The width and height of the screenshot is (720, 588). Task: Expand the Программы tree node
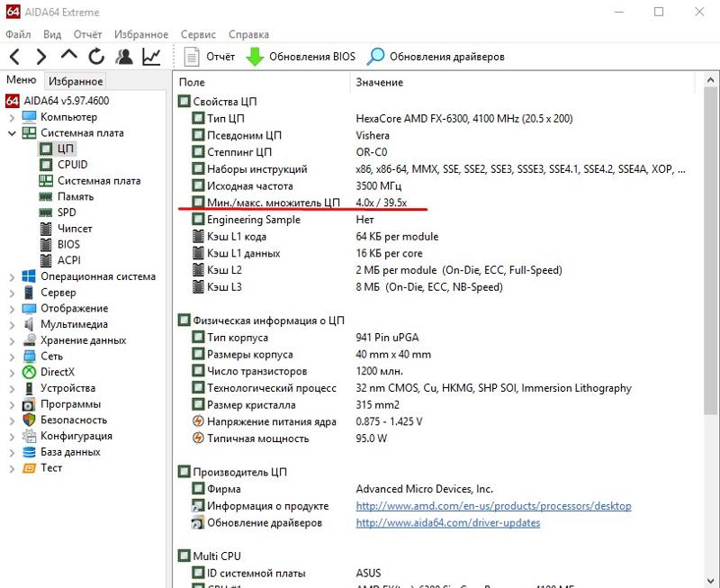pos(12,404)
